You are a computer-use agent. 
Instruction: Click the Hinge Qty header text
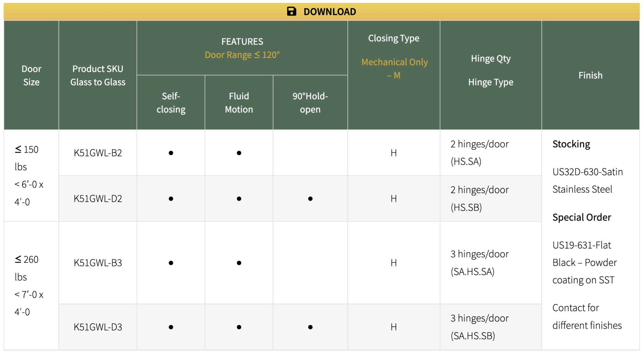coord(491,59)
